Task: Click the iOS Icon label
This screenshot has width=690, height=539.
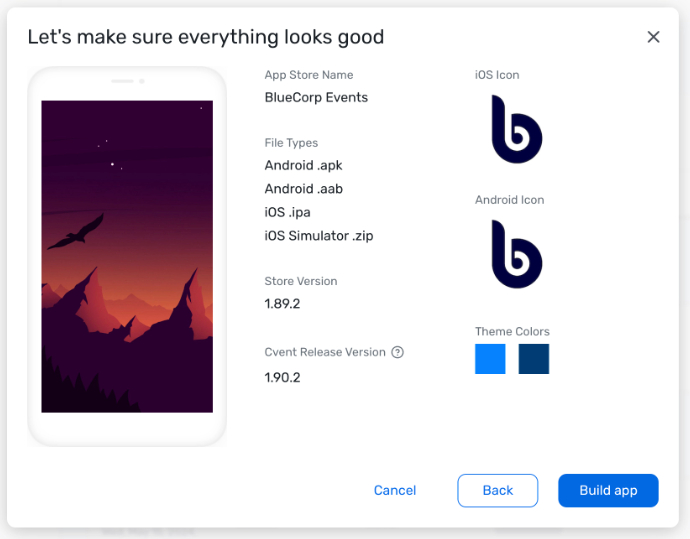Action: 497,75
